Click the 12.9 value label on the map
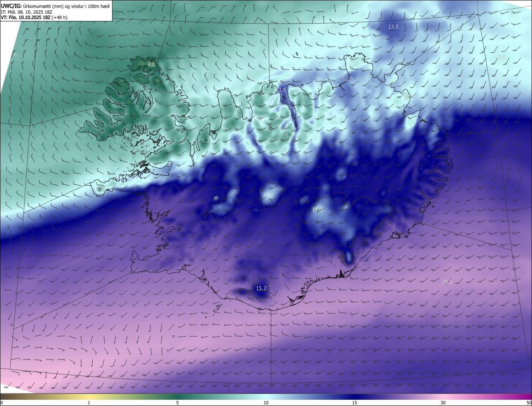532x406 pixels. pos(347,78)
